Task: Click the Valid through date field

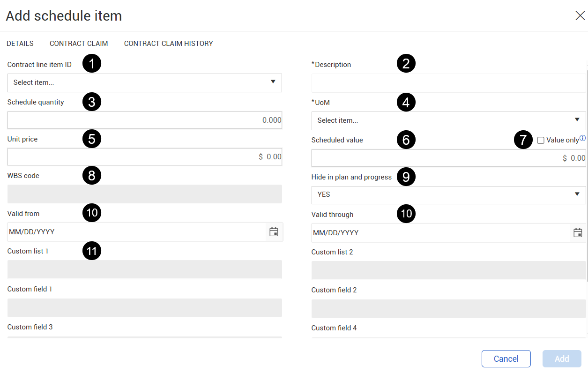Action: (x=440, y=233)
